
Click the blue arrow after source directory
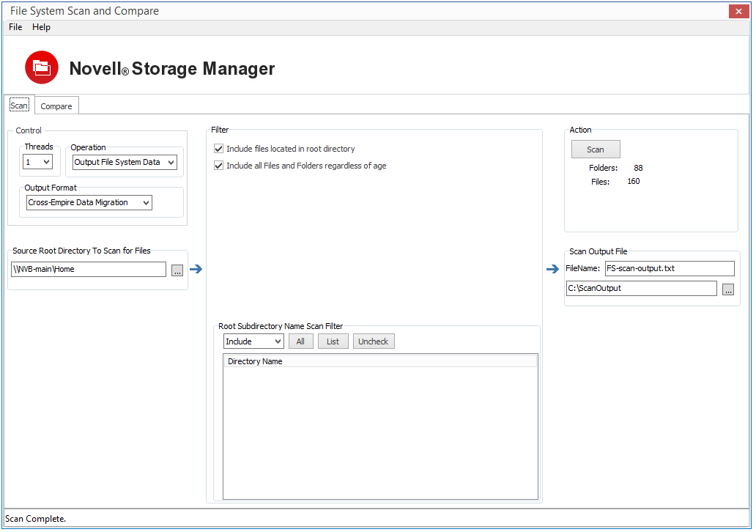(x=196, y=270)
